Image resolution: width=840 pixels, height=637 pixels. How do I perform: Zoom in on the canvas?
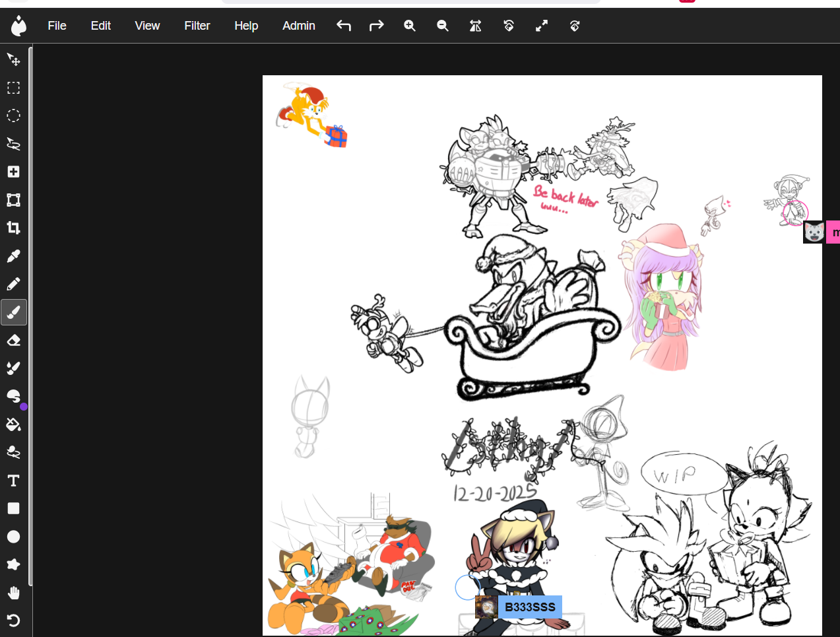pos(410,26)
